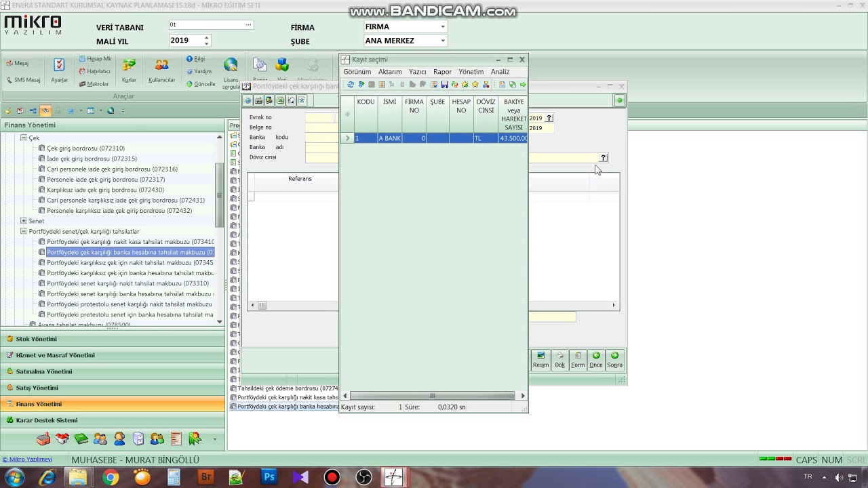Collapse Portföydeki senet/çek karşılığı tahsilatlar node

[23, 231]
